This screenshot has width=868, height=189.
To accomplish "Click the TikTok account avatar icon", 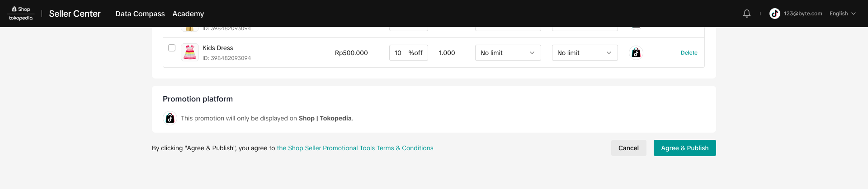I will [775, 14].
